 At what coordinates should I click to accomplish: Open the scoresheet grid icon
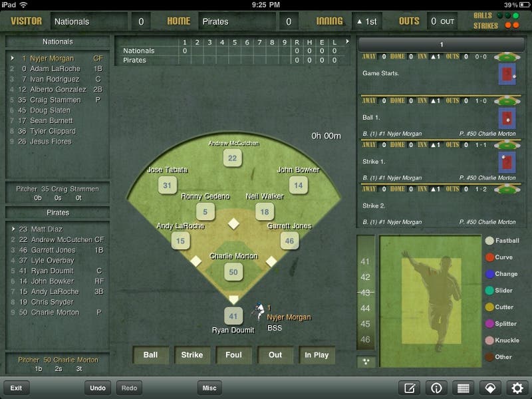[463, 388]
